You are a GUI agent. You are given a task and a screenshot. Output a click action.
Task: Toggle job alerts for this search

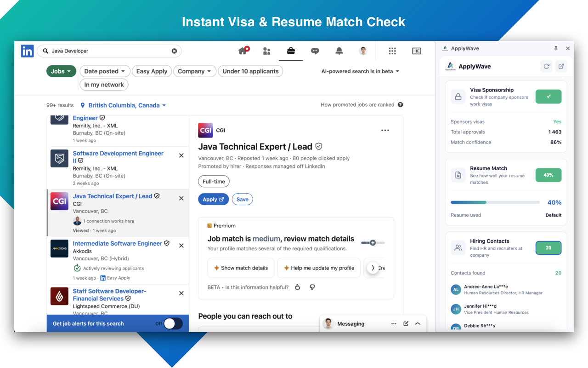click(173, 323)
